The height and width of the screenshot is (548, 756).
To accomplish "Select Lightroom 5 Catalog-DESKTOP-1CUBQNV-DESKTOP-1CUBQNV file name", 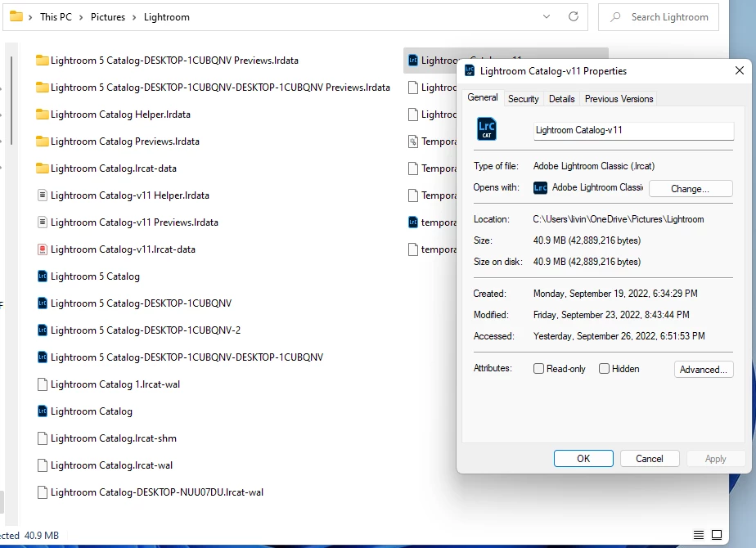I will [187, 357].
